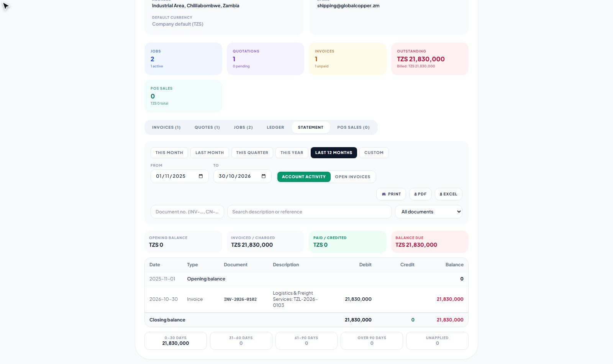Select the shipping@globalcopper.zm email text
613x364 pixels.
tap(348, 6)
